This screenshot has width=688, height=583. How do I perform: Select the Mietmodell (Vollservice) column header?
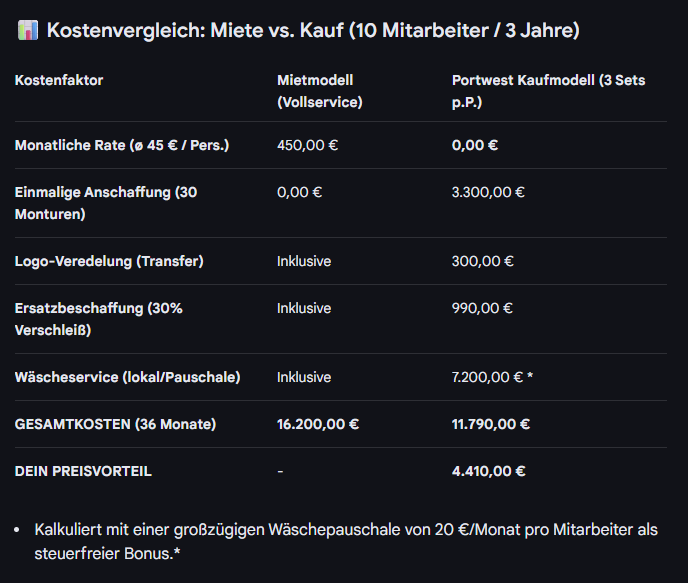coord(319,91)
